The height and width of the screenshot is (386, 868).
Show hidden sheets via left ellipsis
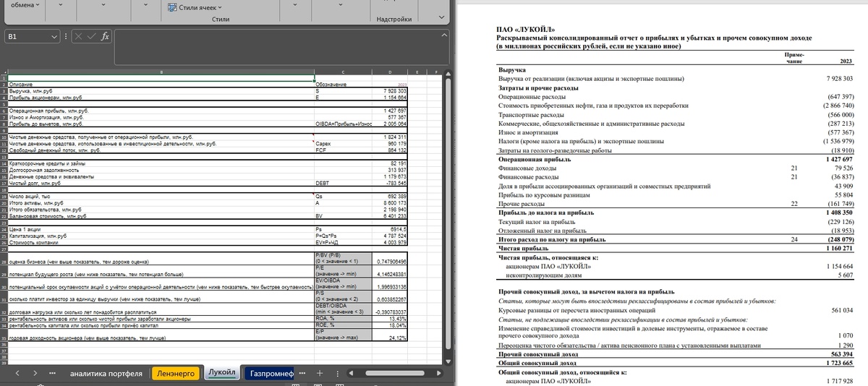[52, 374]
